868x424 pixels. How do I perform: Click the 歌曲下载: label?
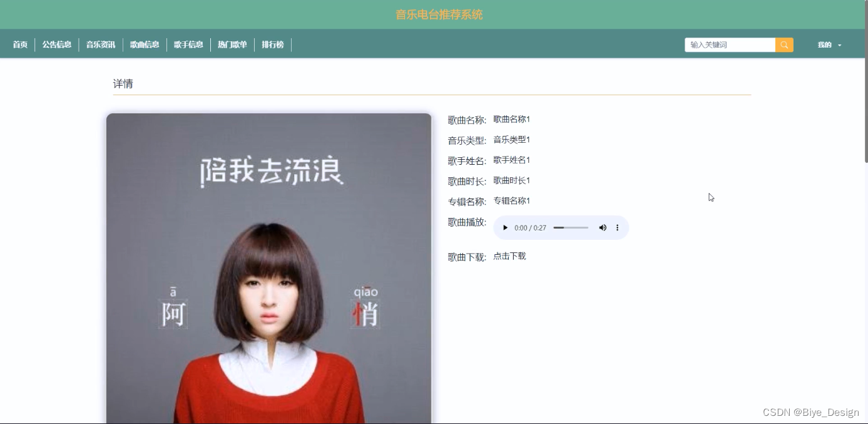coord(467,257)
